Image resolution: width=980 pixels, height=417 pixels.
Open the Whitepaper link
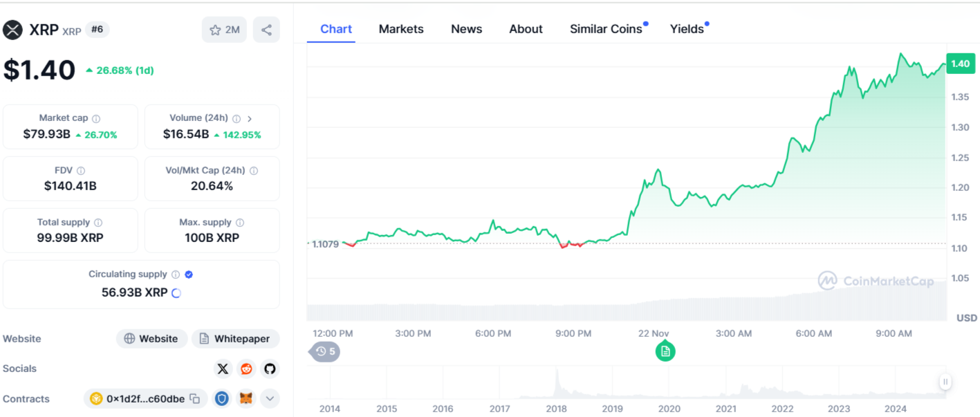click(235, 339)
